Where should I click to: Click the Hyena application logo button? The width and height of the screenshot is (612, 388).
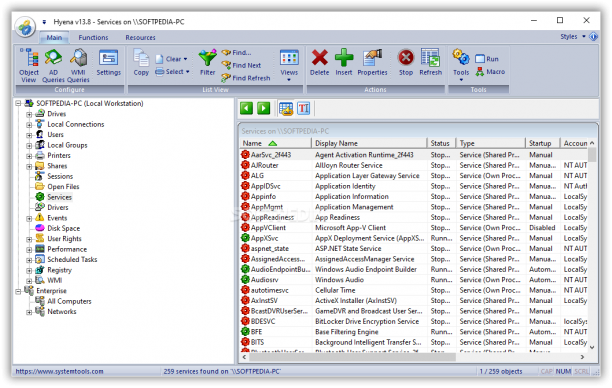click(25, 27)
